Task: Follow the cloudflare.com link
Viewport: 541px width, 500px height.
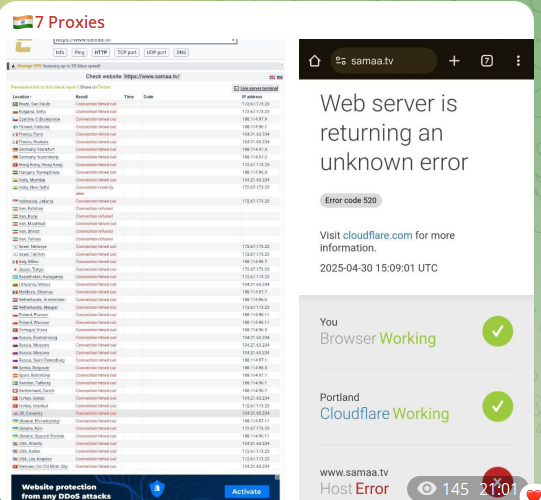Action: click(377, 235)
